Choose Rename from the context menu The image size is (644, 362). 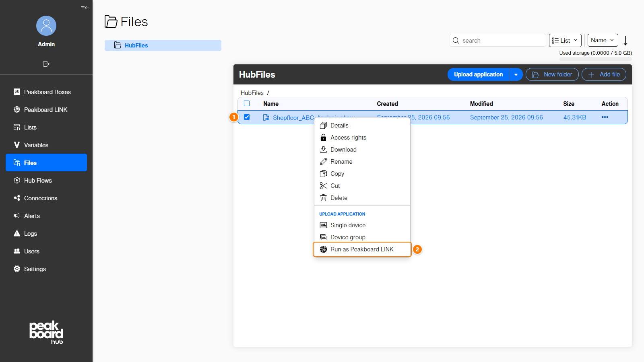[x=362, y=162]
